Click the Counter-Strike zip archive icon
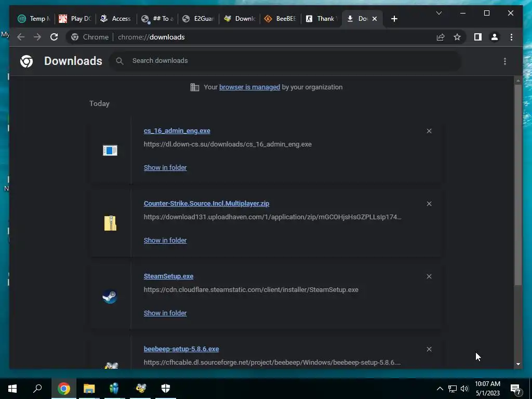Screen dimensions: 532x399 click(x=110, y=223)
